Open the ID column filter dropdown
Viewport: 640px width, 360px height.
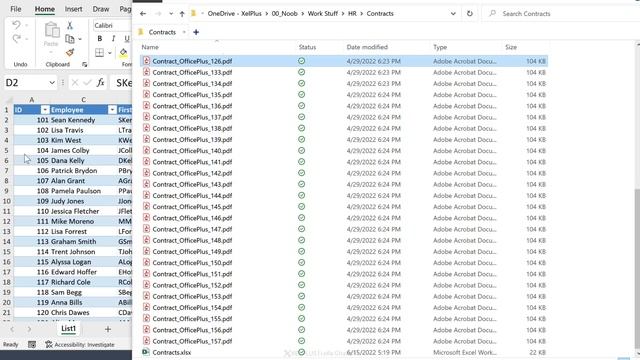[x=45, y=110]
